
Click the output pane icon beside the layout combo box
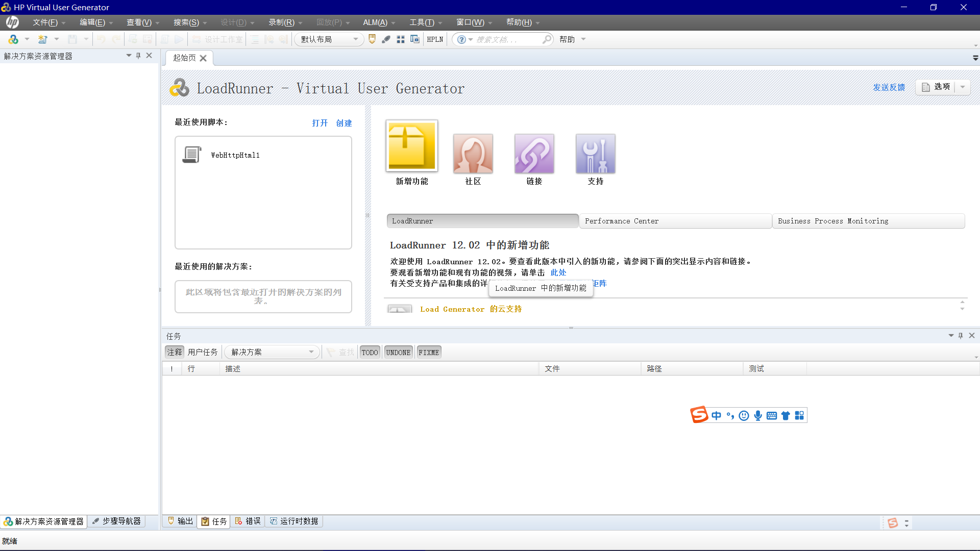(372, 39)
